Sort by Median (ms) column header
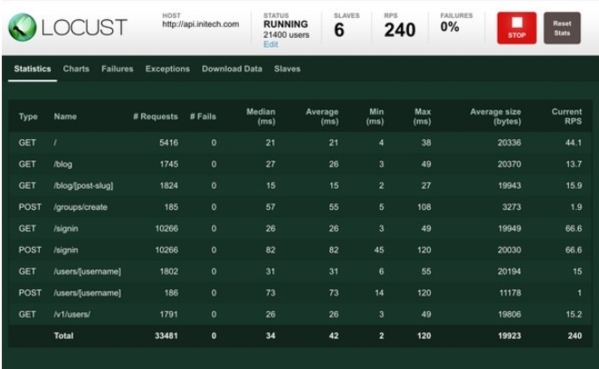This screenshot has width=599, height=369. (x=261, y=117)
